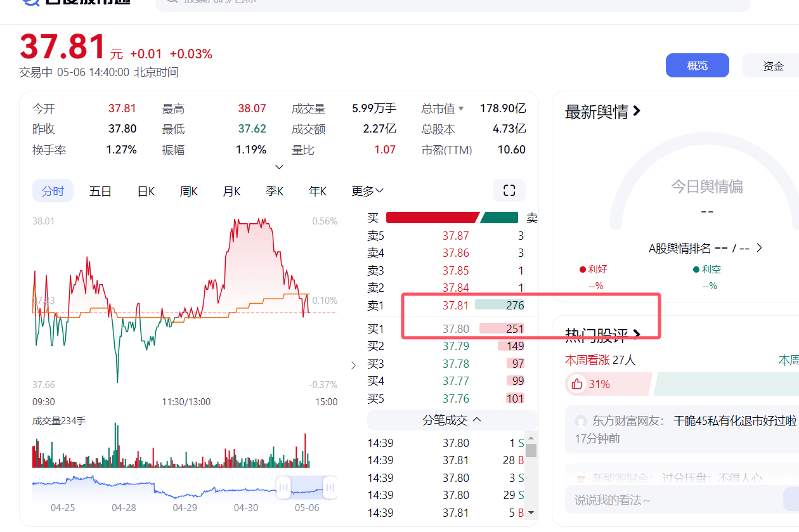The width and height of the screenshot is (799, 532).
Task: Click 东方财富网友 comment avatar
Action: pyautogui.click(x=580, y=421)
